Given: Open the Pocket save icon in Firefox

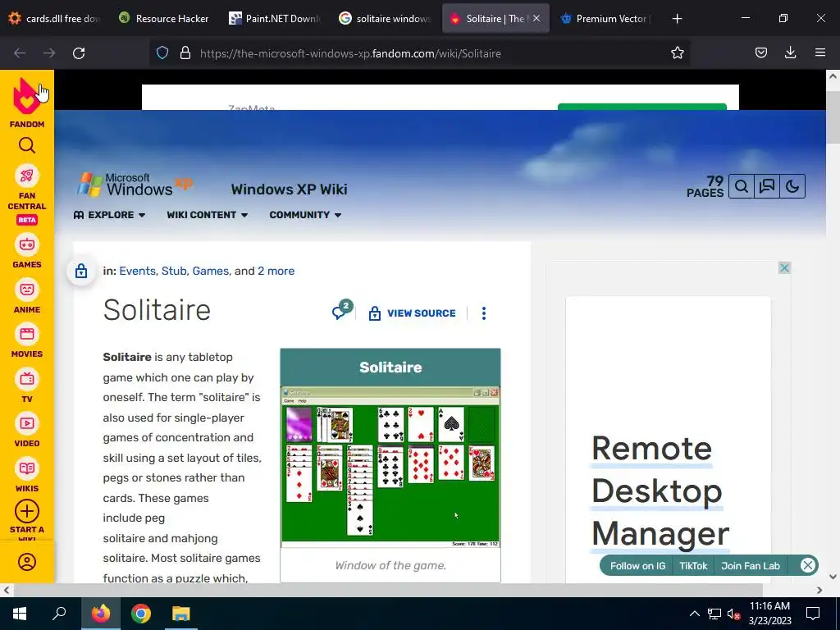Looking at the screenshot, I should pyautogui.click(x=760, y=52).
